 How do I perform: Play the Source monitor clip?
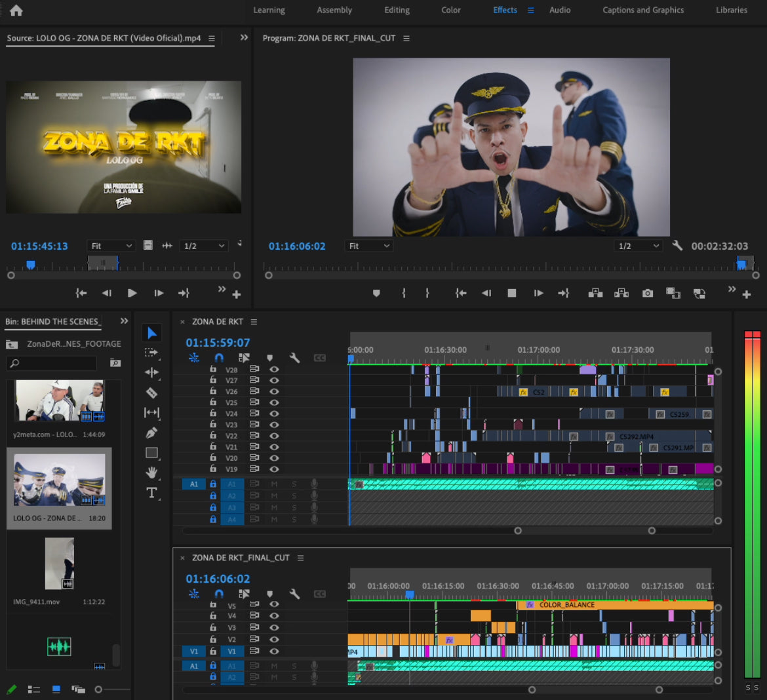(132, 293)
